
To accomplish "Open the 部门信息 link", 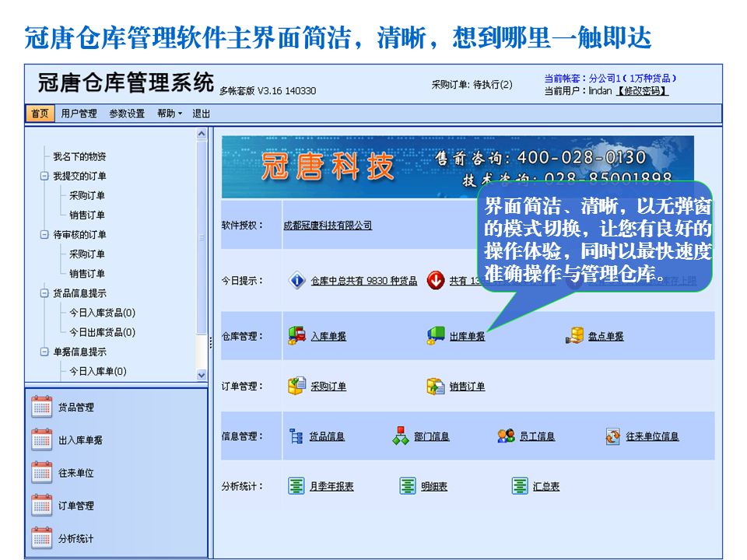I will [x=432, y=436].
